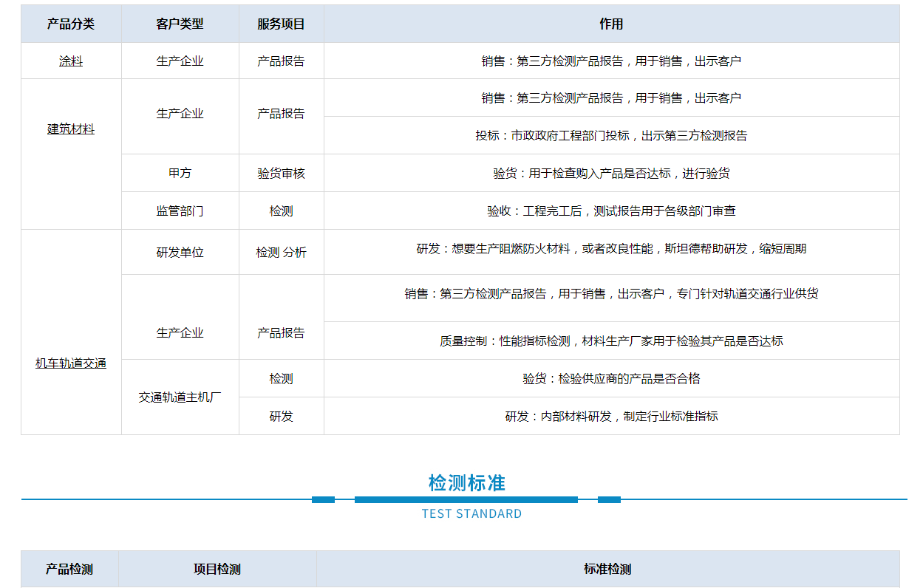This screenshot has height=588, width=923.
Task: Select the 客户类型 column header
Action: pos(180,24)
